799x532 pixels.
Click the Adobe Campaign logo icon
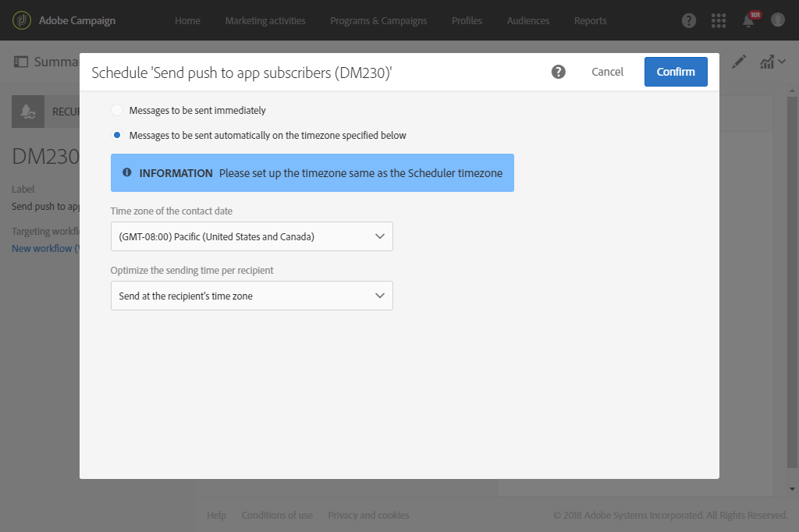point(22,20)
